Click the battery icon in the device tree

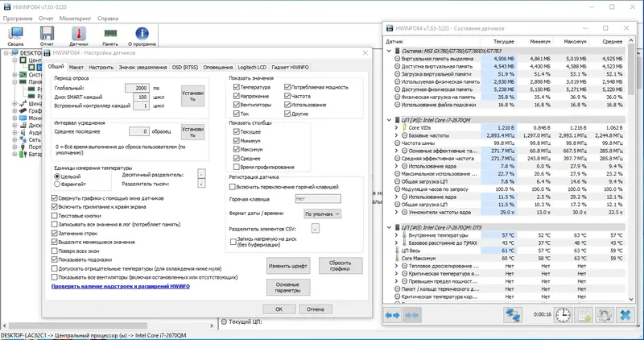click(23, 154)
